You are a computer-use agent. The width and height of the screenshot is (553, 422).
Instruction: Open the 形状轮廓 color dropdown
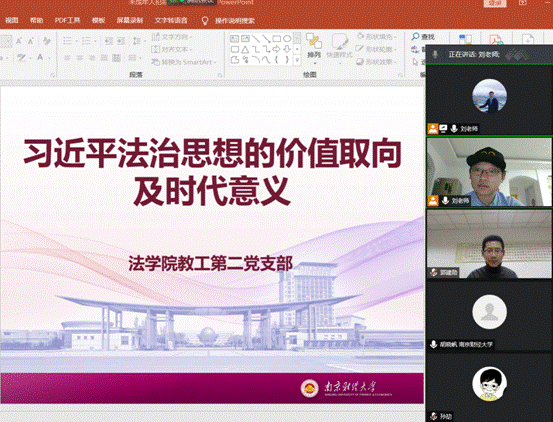377,49
